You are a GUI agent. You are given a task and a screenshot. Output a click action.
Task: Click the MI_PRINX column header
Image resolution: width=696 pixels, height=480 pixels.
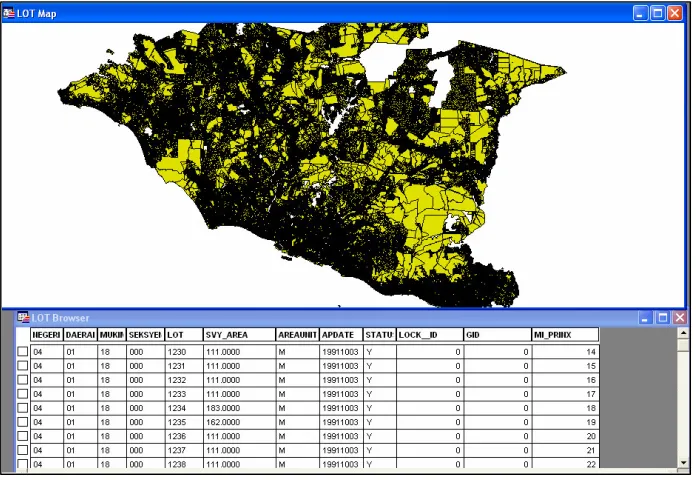(565, 335)
